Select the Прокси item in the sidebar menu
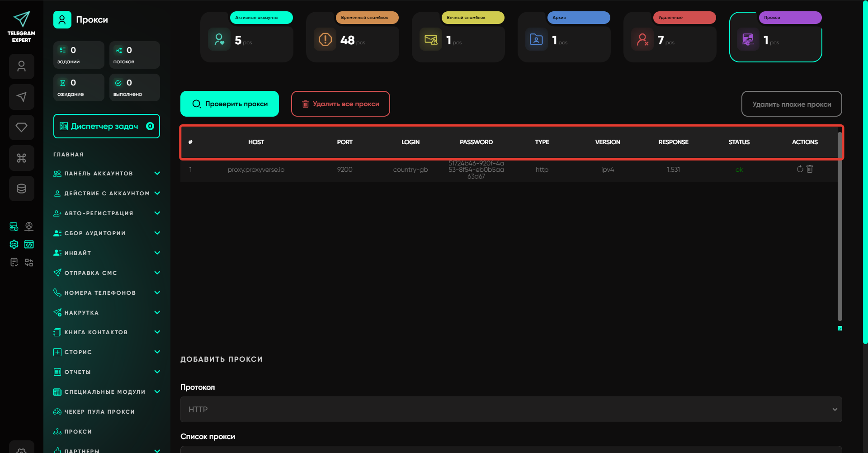The image size is (868, 453). [78, 432]
